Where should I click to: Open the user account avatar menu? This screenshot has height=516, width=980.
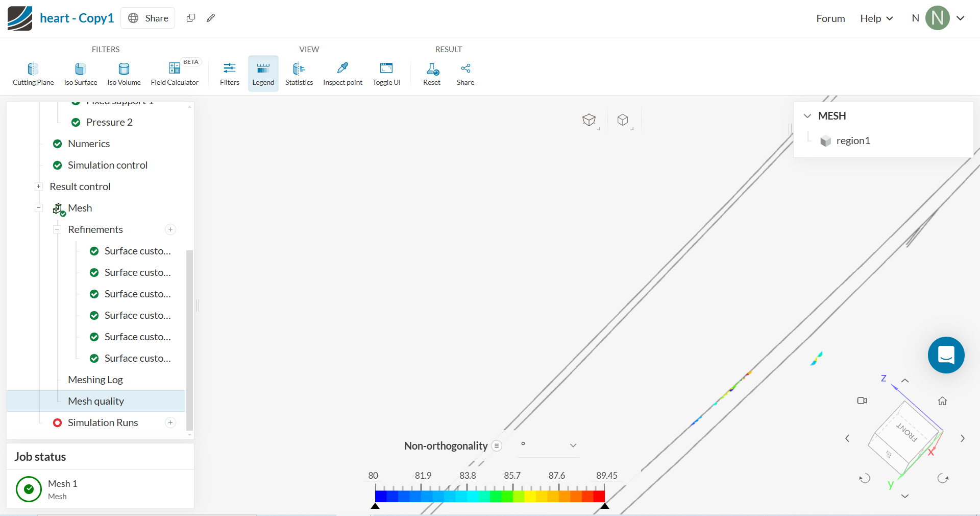(x=938, y=18)
